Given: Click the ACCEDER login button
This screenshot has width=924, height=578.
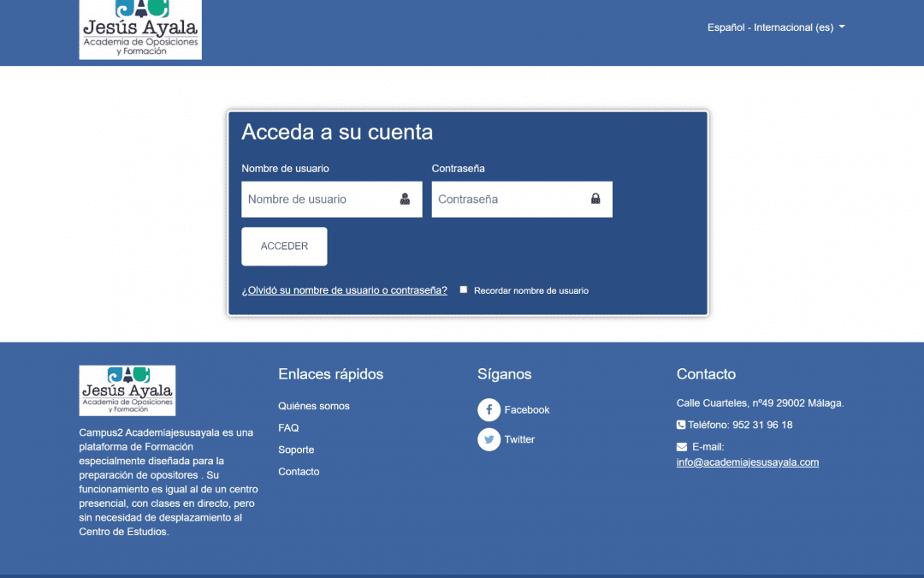Looking at the screenshot, I should (284, 246).
